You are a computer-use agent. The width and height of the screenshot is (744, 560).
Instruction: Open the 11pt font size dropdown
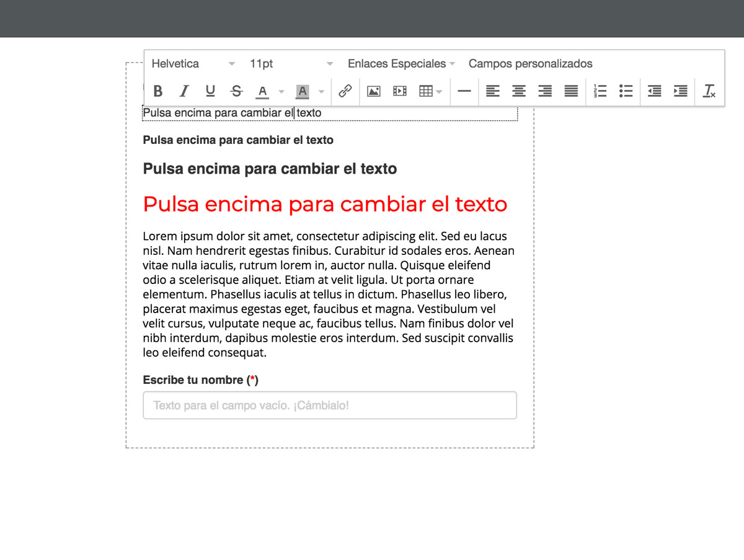pyautogui.click(x=291, y=64)
